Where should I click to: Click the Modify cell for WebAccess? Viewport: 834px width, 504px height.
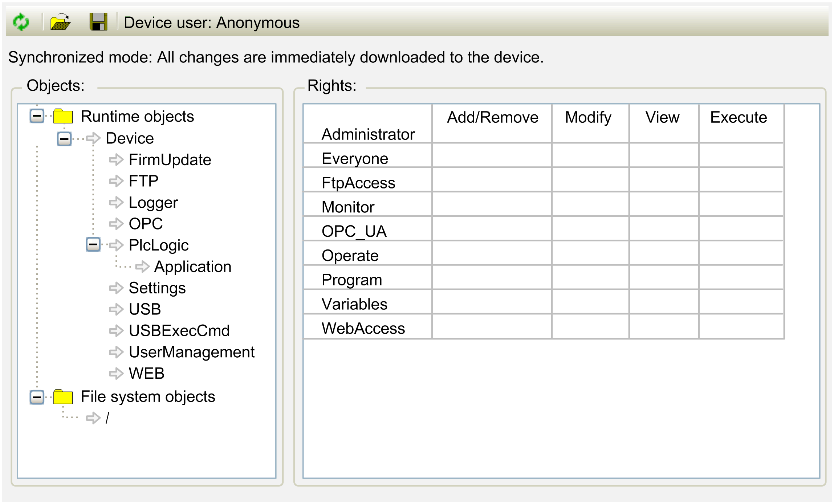(590, 326)
